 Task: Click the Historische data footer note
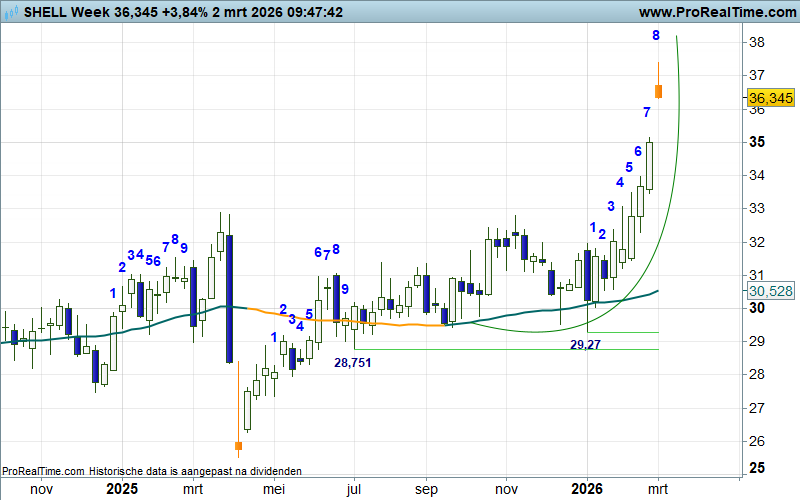[x=152, y=470]
